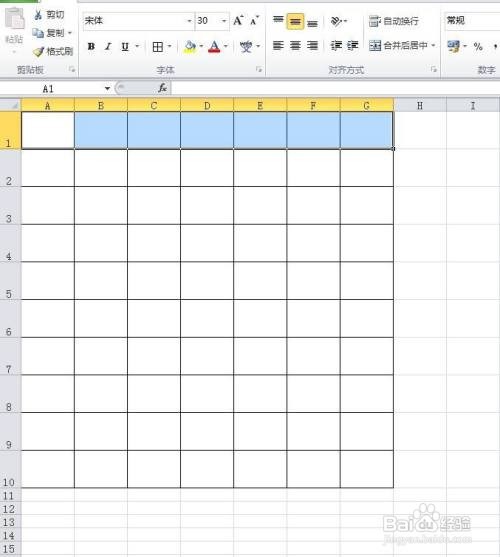Select middle vertical alignment
This screenshot has width=500, height=557.
coord(295,22)
